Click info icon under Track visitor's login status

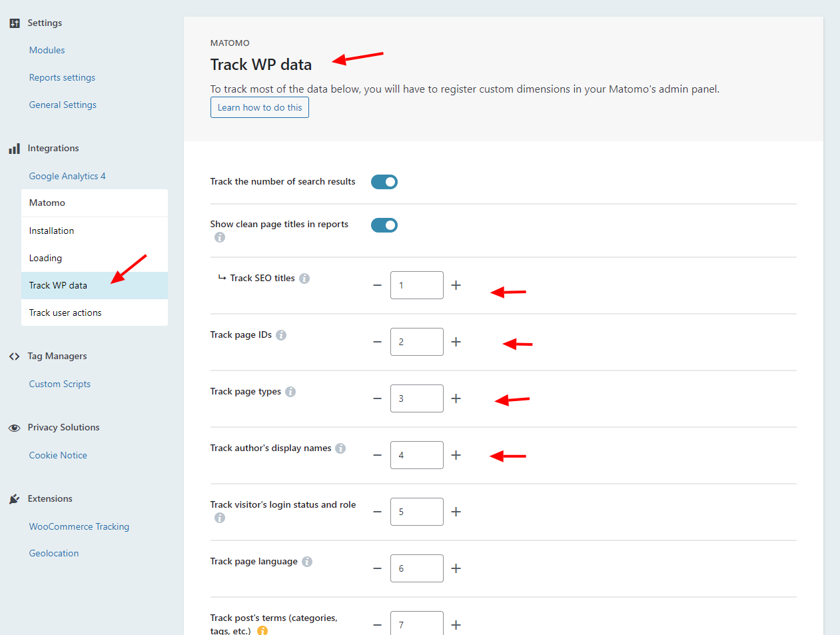tap(220, 518)
